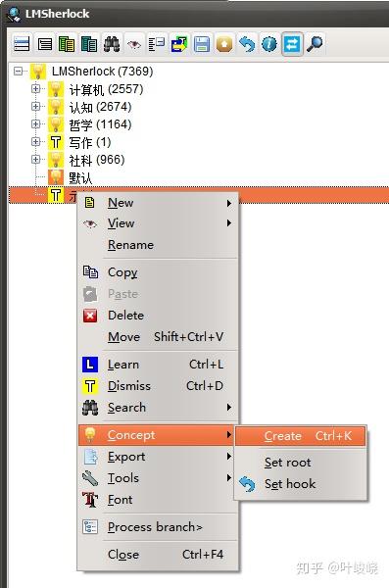Click the eye view icon in toolbar
389x588 pixels.
134,44
